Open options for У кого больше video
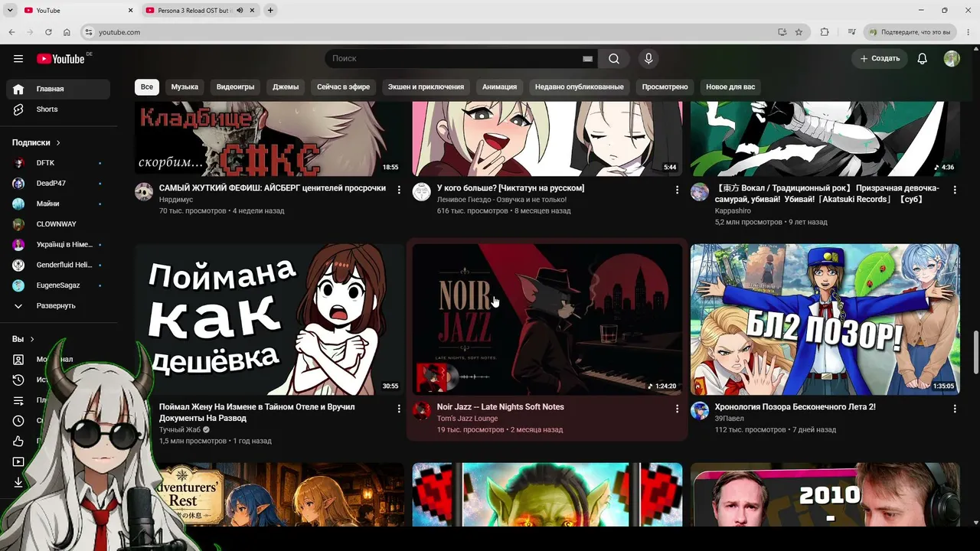The width and height of the screenshot is (980, 551). pyautogui.click(x=677, y=190)
